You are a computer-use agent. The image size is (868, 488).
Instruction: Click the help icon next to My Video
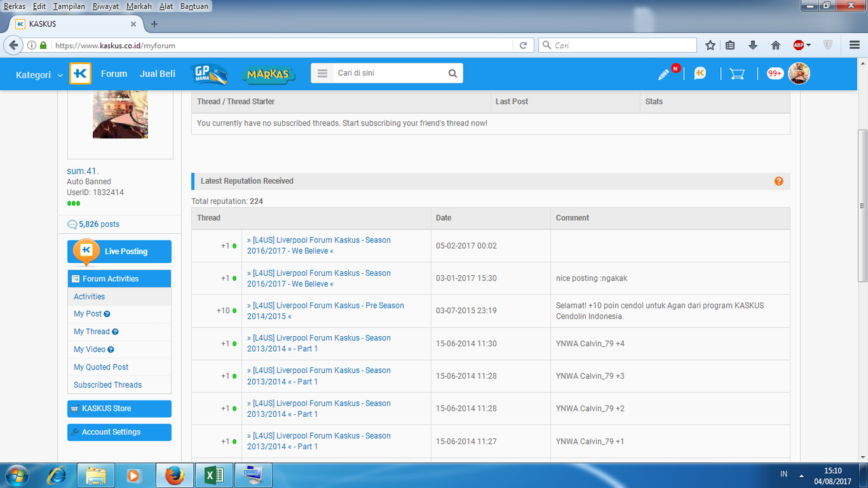(111, 350)
